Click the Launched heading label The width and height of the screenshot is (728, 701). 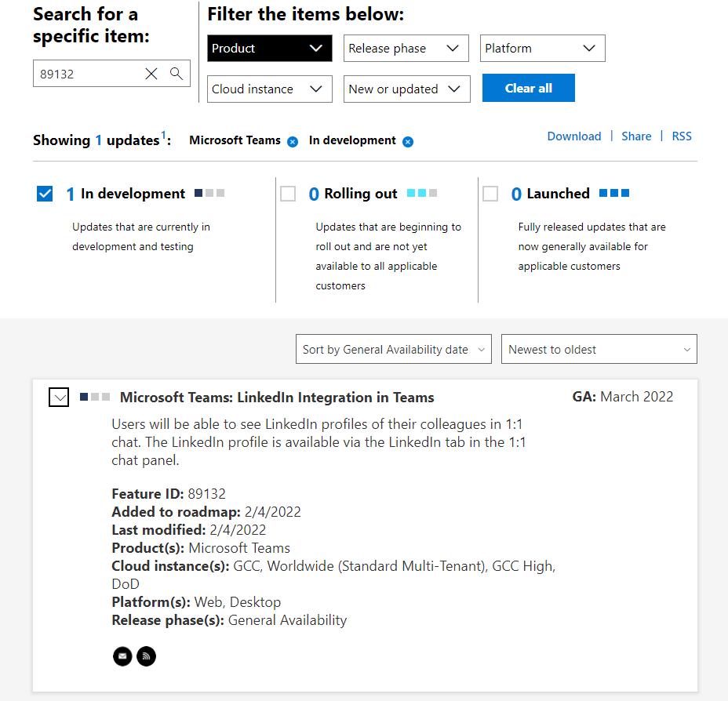click(x=558, y=194)
